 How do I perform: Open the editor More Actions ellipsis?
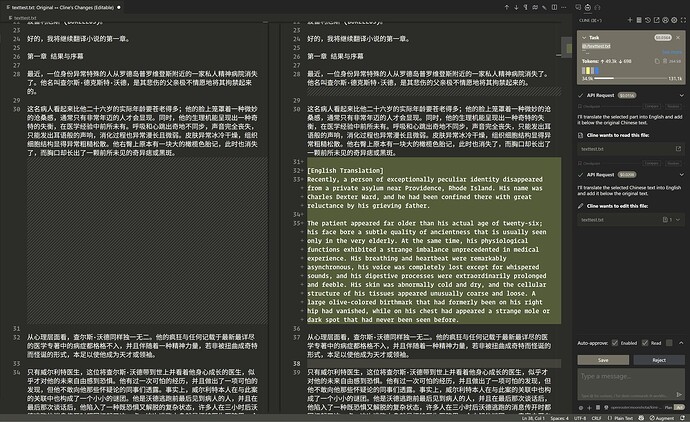click(x=564, y=7)
